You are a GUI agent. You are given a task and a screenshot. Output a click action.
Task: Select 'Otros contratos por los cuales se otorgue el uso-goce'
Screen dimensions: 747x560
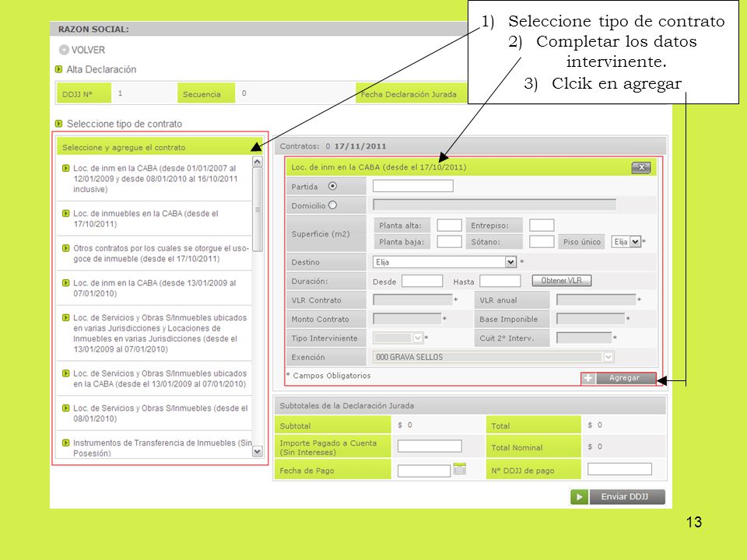click(x=161, y=254)
